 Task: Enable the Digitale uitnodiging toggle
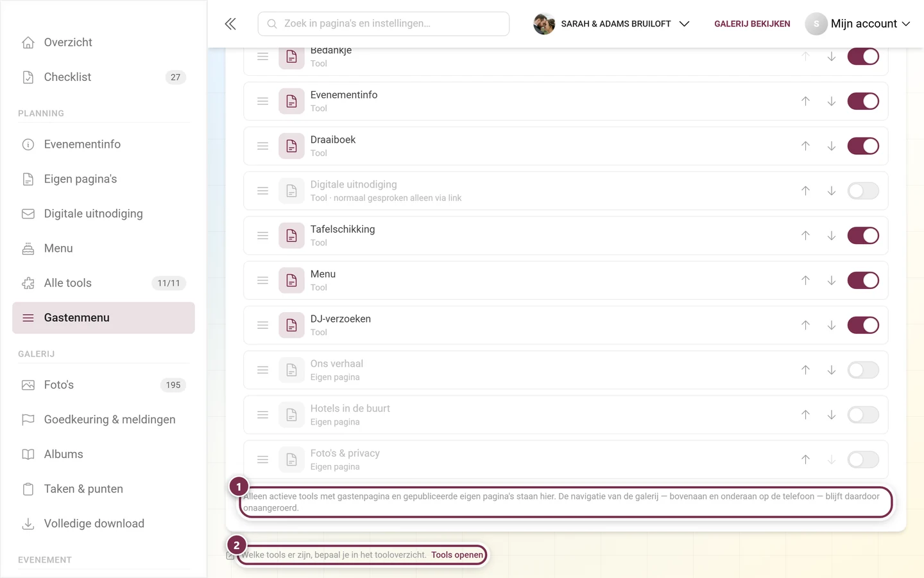863,191
